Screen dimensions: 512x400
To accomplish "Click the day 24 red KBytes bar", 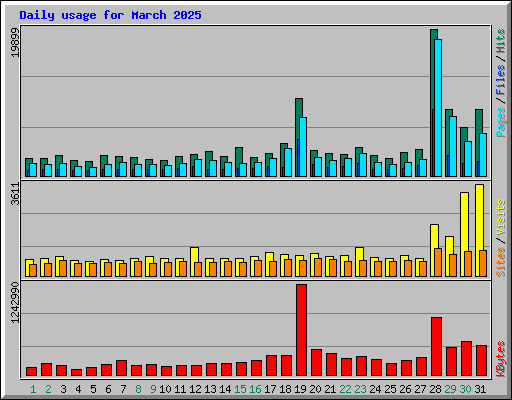I will (376, 368).
